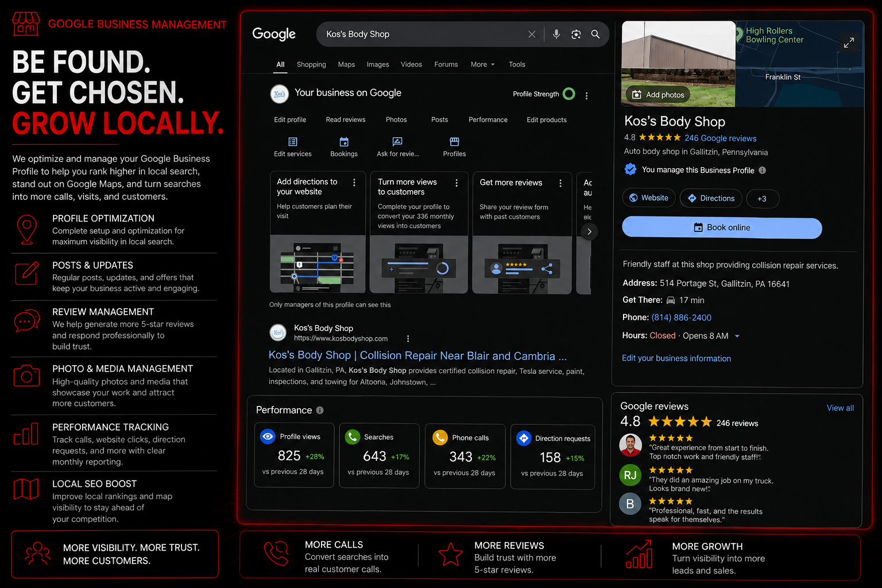Open options on the Get more reviews card
The image size is (882, 588).
(560, 183)
